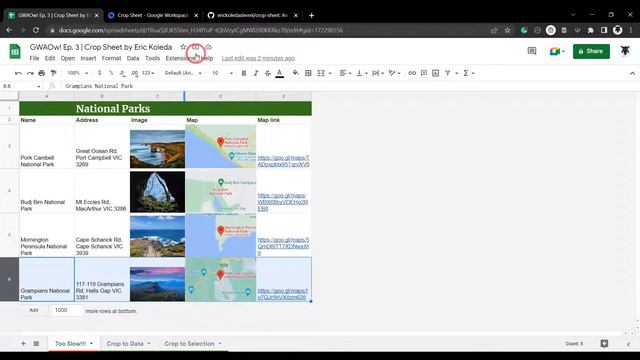640x360 pixels.
Task: Click the rows count input showing 1000
Action: click(67, 311)
